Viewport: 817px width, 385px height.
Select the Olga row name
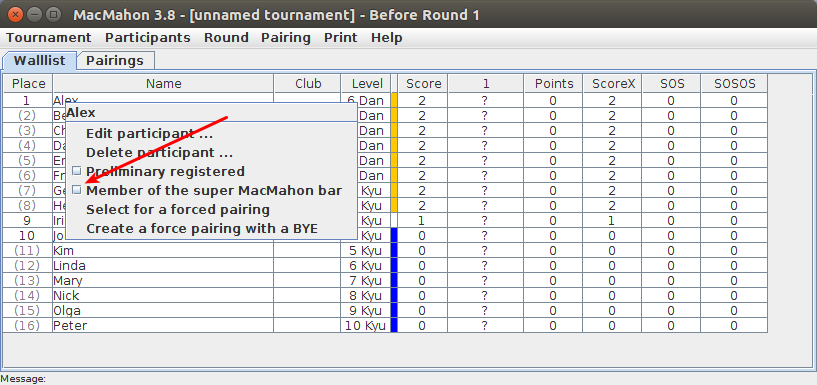pos(163,311)
